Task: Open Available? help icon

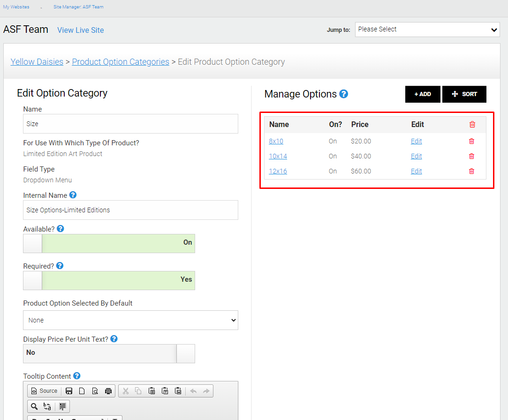Action: tap(60, 229)
